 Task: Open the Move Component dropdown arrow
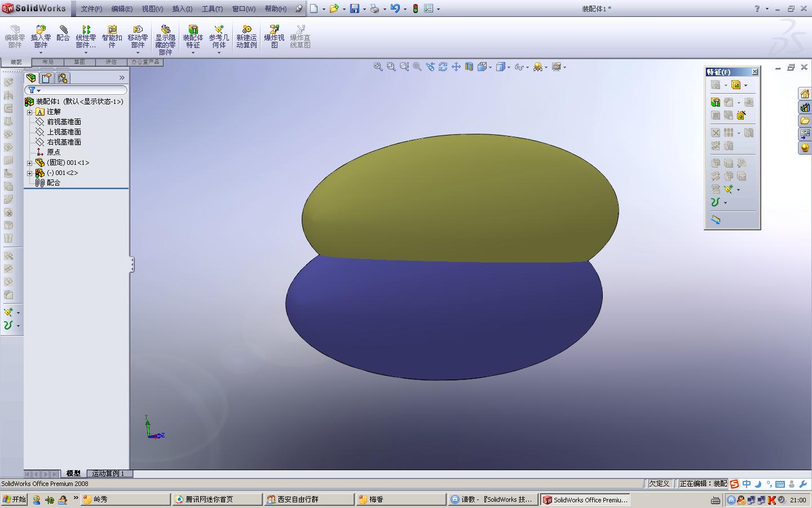point(138,53)
